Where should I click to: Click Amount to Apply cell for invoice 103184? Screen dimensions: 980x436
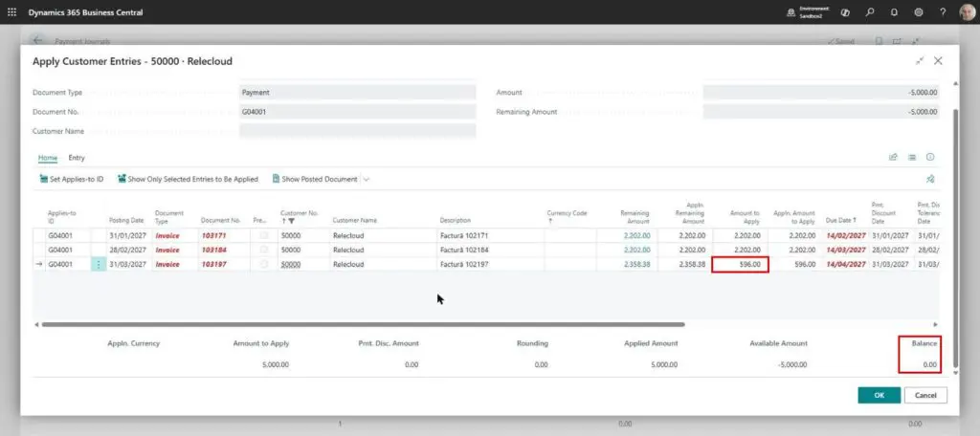point(740,250)
